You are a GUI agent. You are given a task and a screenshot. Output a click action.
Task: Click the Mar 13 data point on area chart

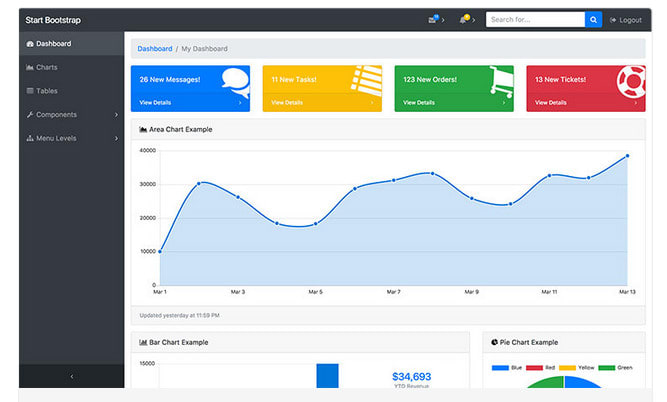coord(627,156)
